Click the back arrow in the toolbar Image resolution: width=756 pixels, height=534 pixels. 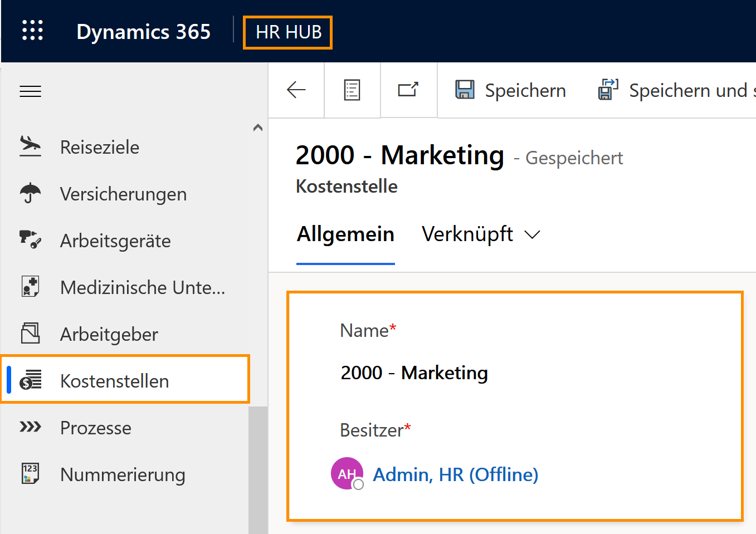coord(296,90)
